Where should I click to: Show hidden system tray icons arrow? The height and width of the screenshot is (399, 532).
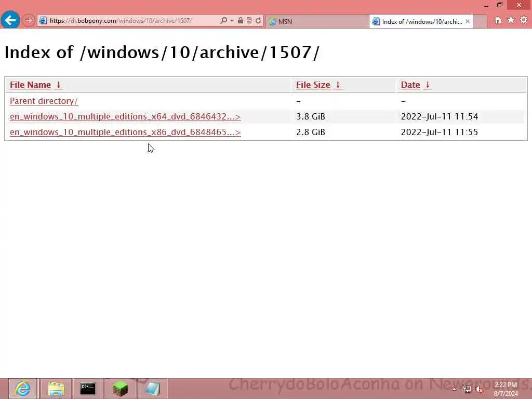[x=454, y=389]
